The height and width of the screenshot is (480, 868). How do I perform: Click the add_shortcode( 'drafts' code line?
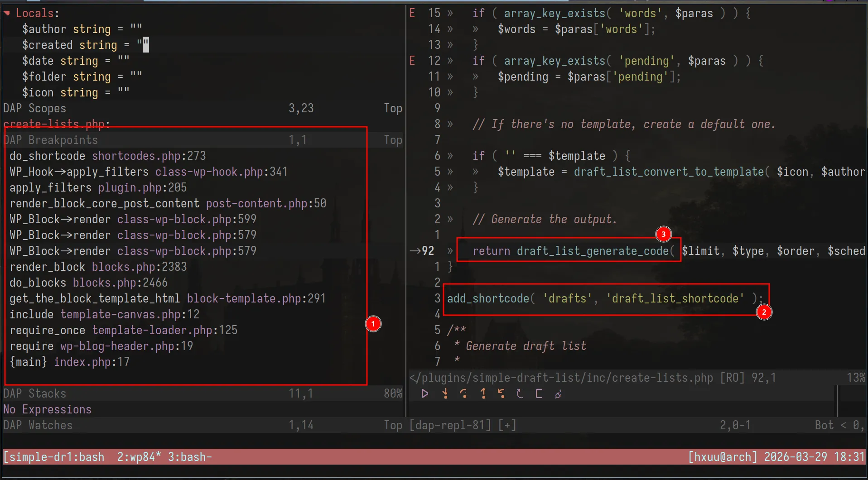coord(605,298)
